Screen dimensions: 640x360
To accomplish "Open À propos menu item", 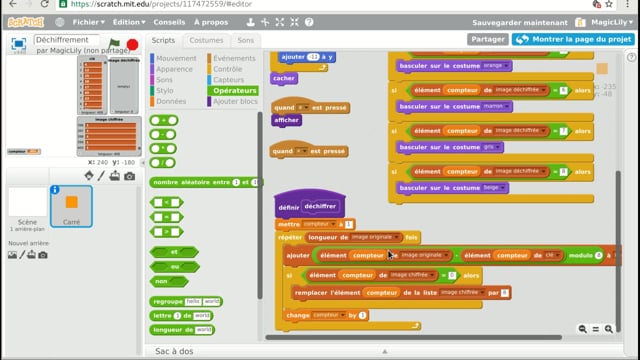I will pos(211,22).
